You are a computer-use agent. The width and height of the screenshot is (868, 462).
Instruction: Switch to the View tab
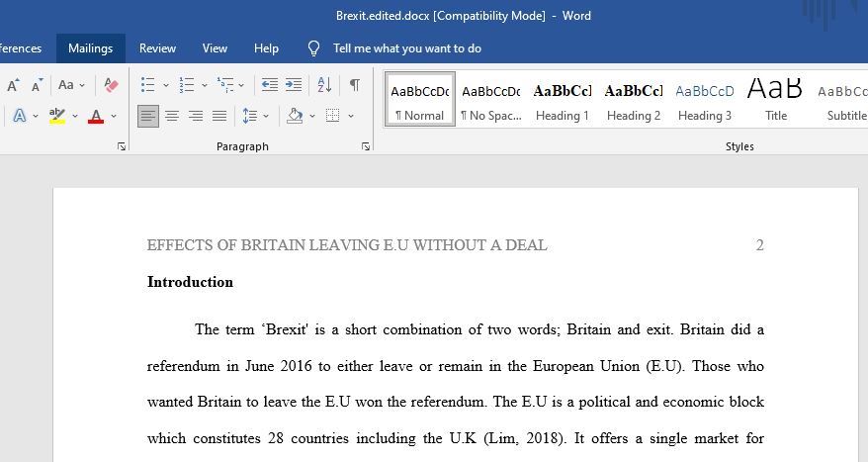[x=215, y=48]
